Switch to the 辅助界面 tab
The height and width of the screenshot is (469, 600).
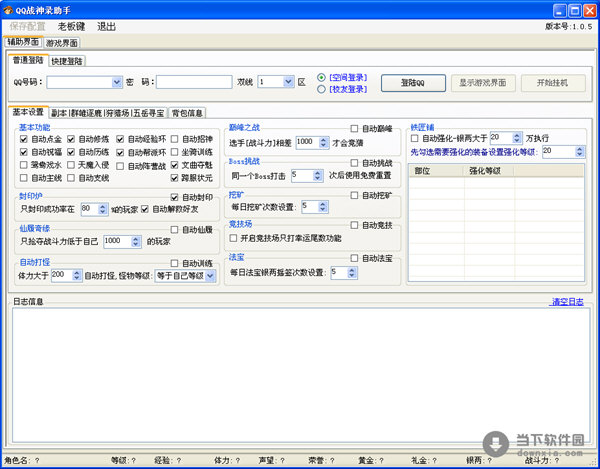[x=23, y=42]
